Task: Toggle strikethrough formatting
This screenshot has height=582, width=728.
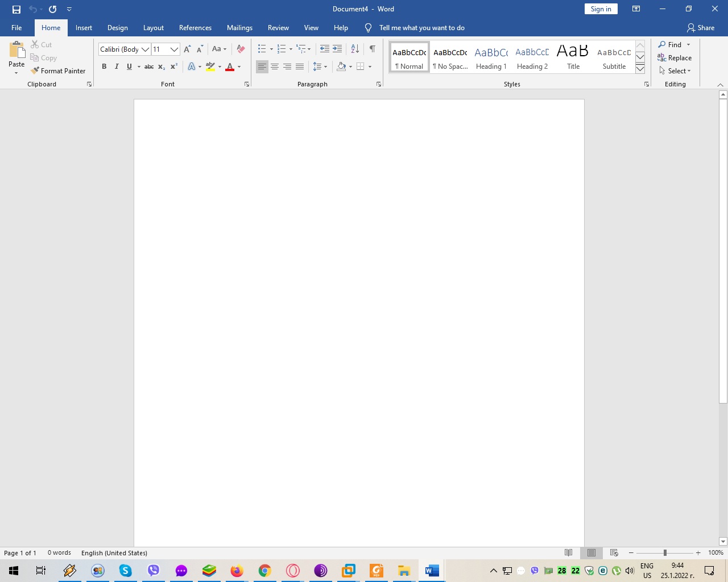Action: coord(149,66)
